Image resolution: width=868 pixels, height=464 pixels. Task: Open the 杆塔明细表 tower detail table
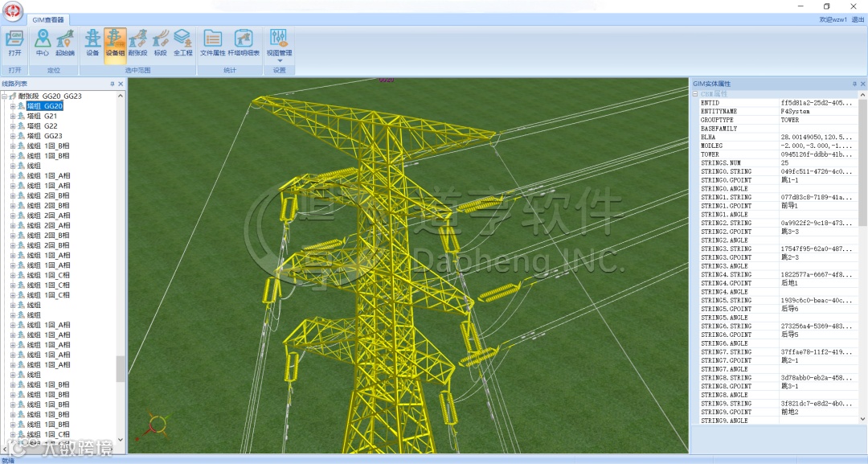click(x=244, y=43)
